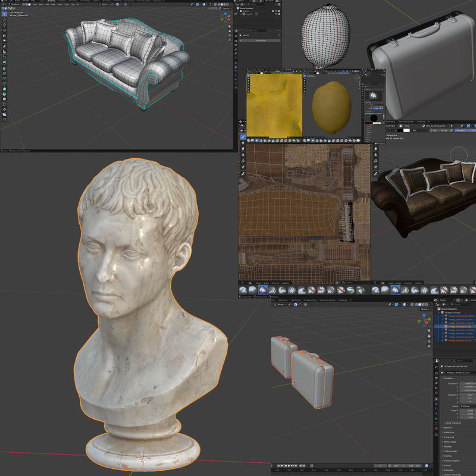Open XYZ Euler rotation mode dropdown
This screenshot has width=476, height=476.
coord(468,406)
